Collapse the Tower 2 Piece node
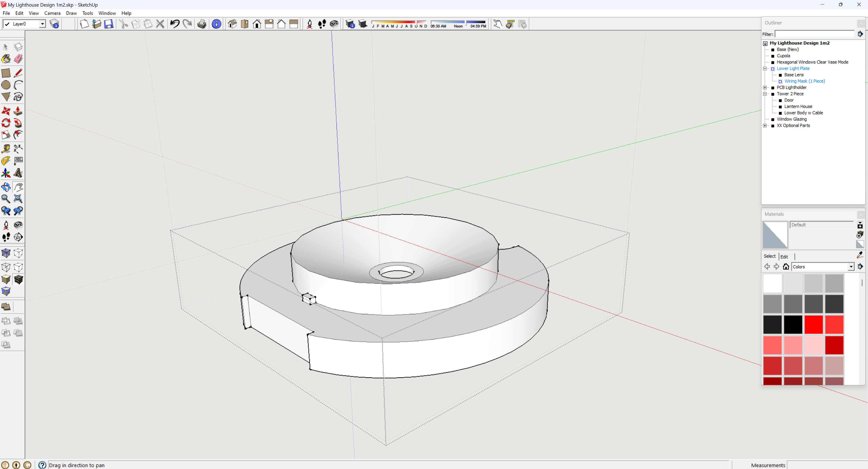Image resolution: width=868 pixels, height=469 pixels. (765, 94)
